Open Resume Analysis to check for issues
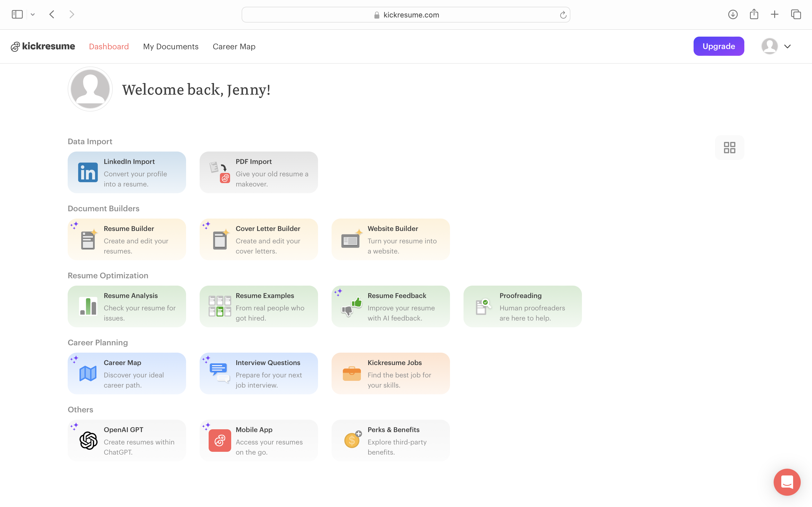Image resolution: width=812 pixels, height=507 pixels. coord(127,306)
